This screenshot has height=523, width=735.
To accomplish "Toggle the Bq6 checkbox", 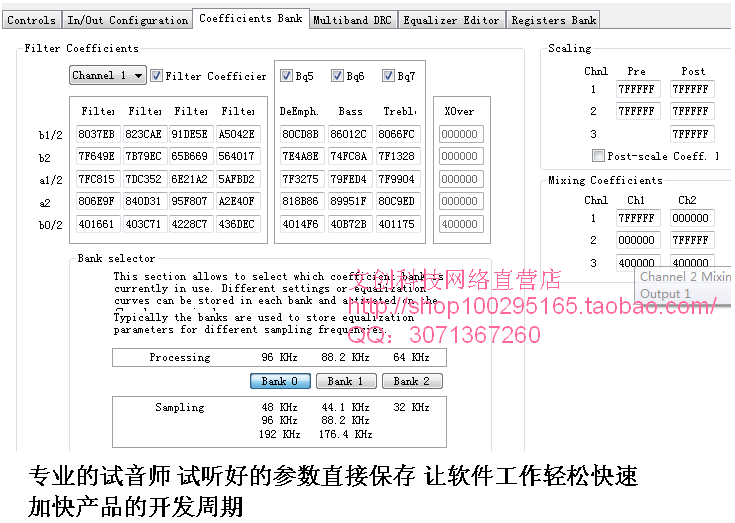I will pyautogui.click(x=338, y=76).
